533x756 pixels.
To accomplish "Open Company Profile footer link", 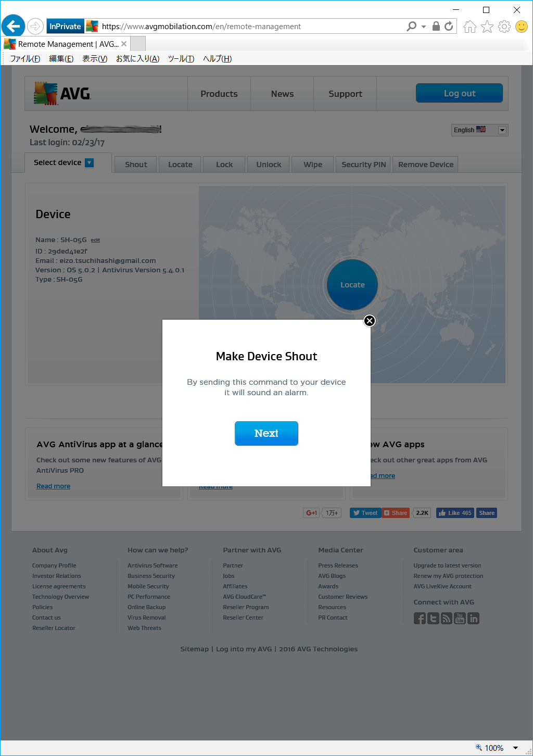I will coord(54,565).
